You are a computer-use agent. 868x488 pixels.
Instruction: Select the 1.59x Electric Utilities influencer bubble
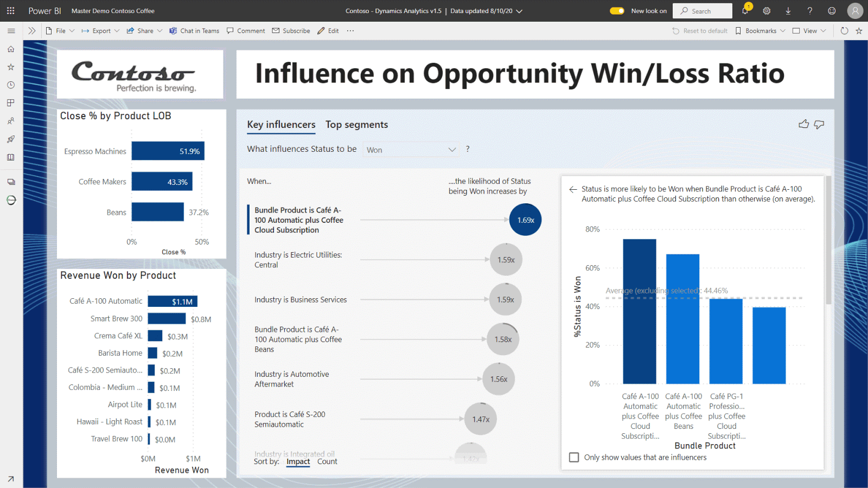(506, 260)
